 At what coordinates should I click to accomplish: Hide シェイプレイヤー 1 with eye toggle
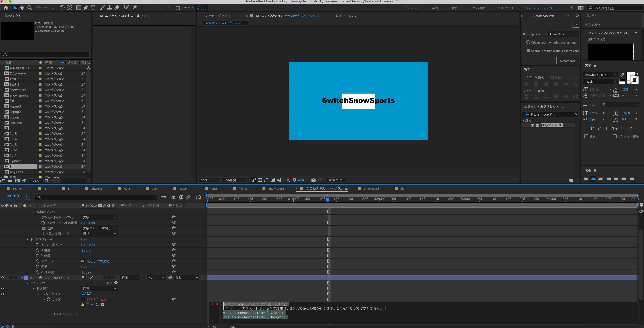pyautogui.click(x=3, y=278)
